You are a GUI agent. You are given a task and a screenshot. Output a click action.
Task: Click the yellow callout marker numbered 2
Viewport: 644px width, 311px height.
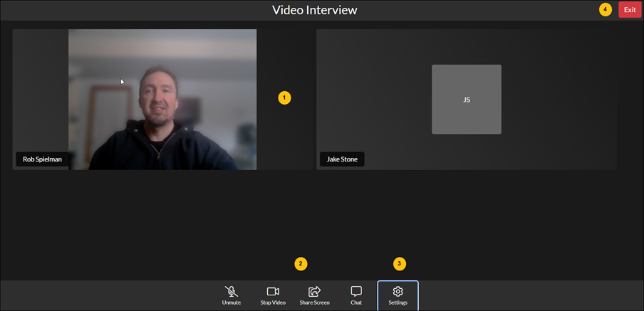301,264
